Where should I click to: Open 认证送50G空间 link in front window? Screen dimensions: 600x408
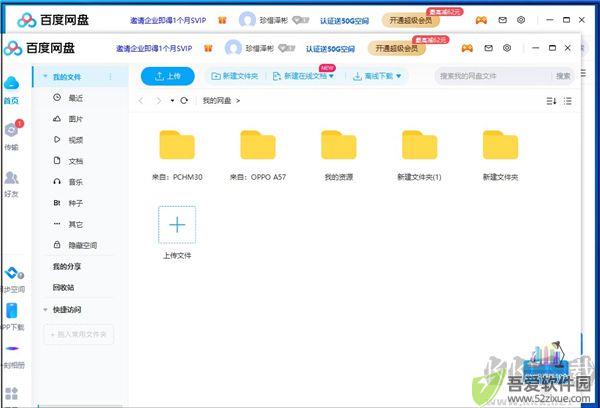tap(330, 49)
